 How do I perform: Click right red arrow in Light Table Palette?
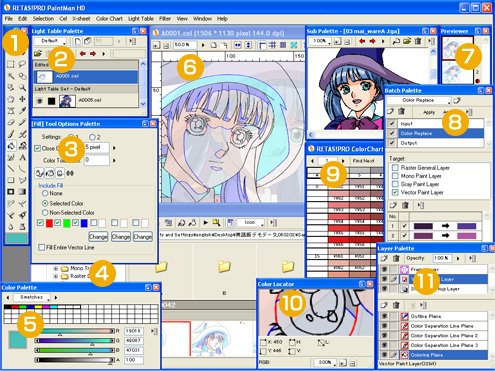click(93, 53)
